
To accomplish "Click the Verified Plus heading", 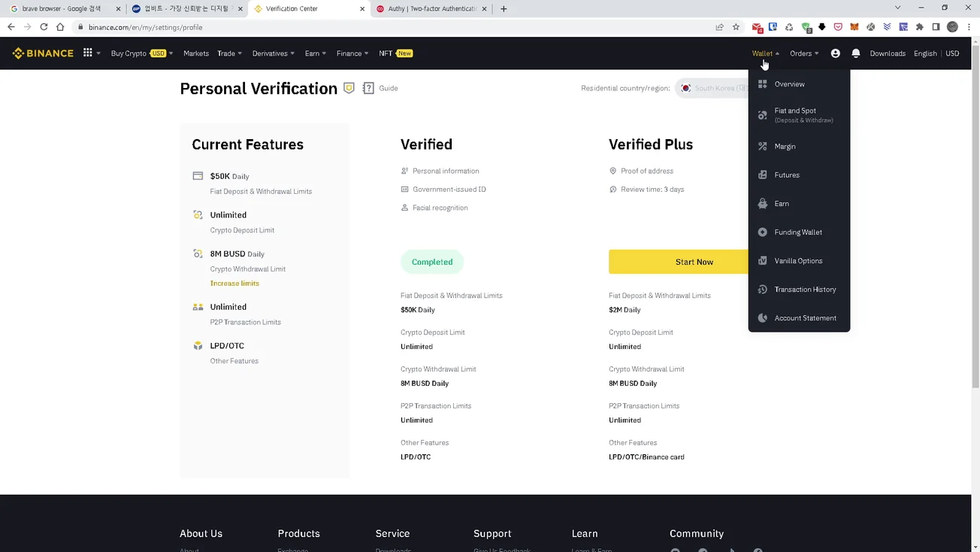I will pyautogui.click(x=651, y=144).
